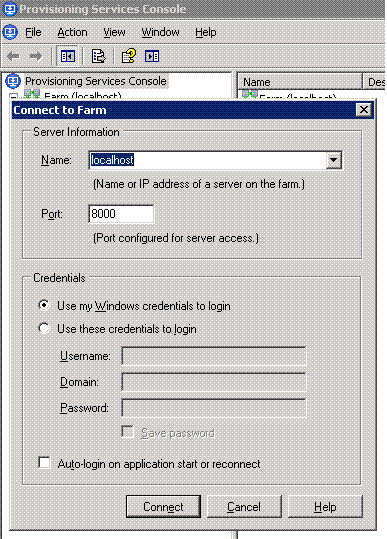The height and width of the screenshot is (539, 387).
Task: Open the Window menu
Action: tap(160, 32)
